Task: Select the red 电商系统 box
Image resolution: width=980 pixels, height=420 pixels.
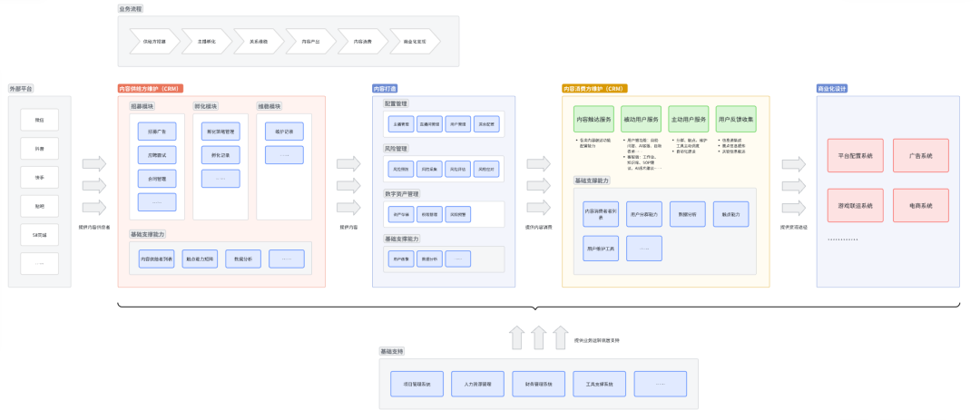Action: (x=921, y=205)
